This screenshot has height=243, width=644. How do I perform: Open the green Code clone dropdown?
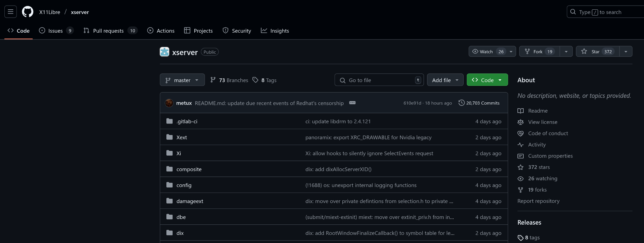487,80
